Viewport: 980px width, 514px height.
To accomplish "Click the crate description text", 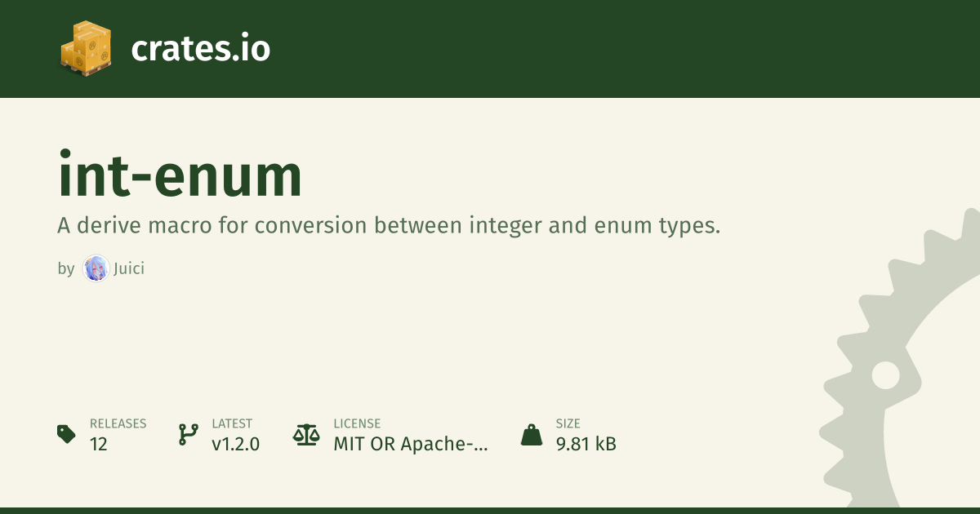I will pyautogui.click(x=389, y=225).
